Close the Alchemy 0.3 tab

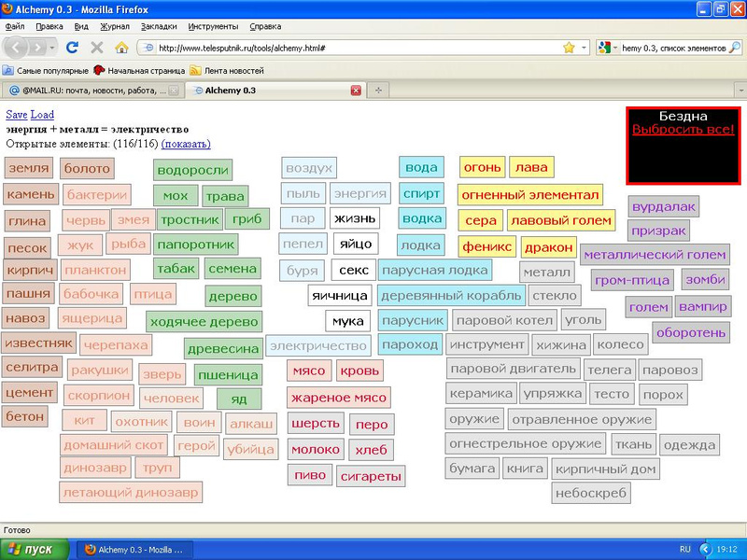coord(355,91)
